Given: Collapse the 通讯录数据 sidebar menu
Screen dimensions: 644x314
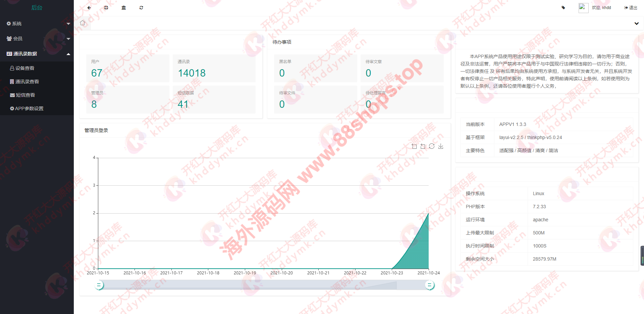Looking at the screenshot, I should click(37, 54).
